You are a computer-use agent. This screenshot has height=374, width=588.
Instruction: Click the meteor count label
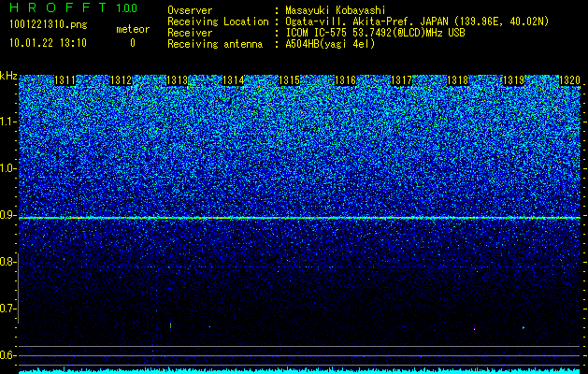[x=133, y=29]
